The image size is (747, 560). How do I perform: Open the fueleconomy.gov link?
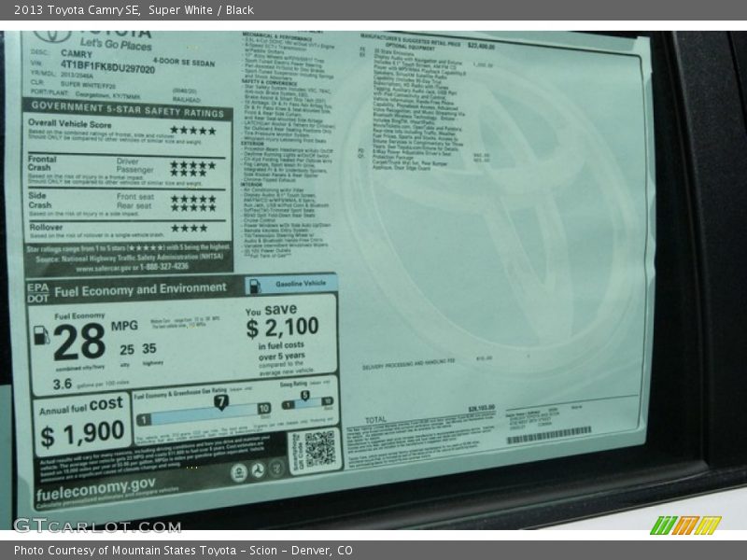pyautogui.click(x=96, y=488)
